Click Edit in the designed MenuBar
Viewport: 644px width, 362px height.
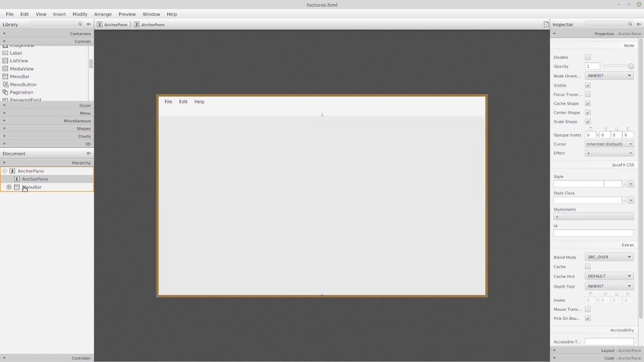(x=183, y=102)
